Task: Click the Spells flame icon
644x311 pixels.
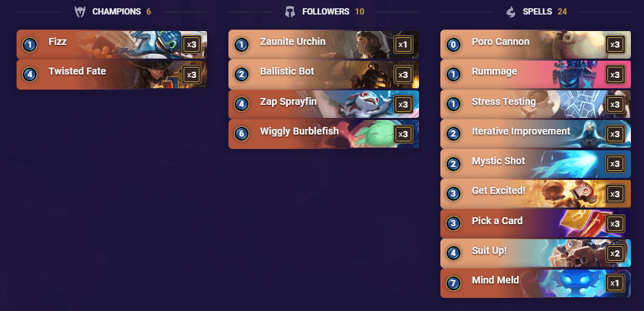Action: pos(511,12)
